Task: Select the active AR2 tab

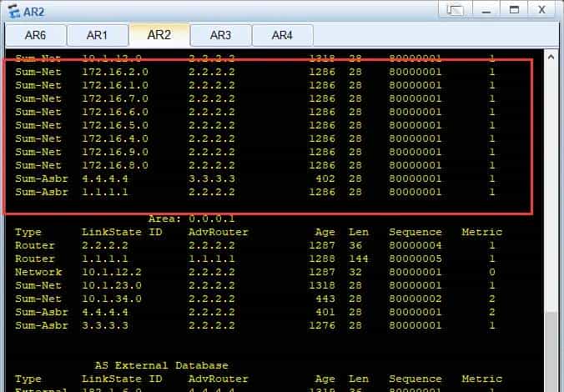Action: (x=159, y=34)
